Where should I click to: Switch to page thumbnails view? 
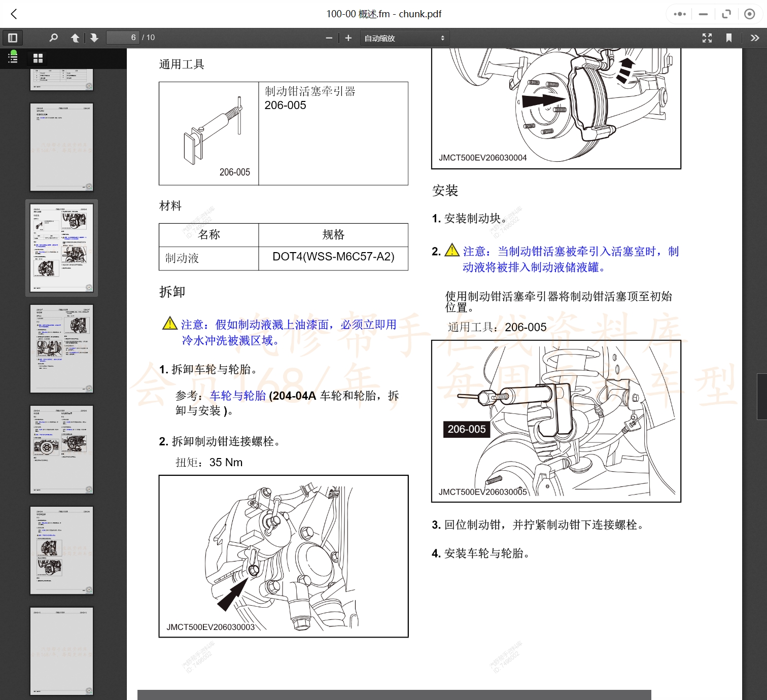coord(38,58)
